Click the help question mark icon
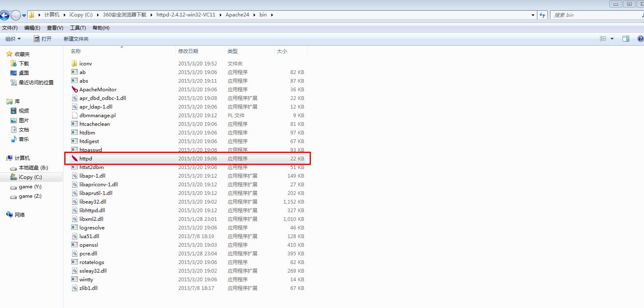Viewport: 644px width, 308px height. click(640, 39)
